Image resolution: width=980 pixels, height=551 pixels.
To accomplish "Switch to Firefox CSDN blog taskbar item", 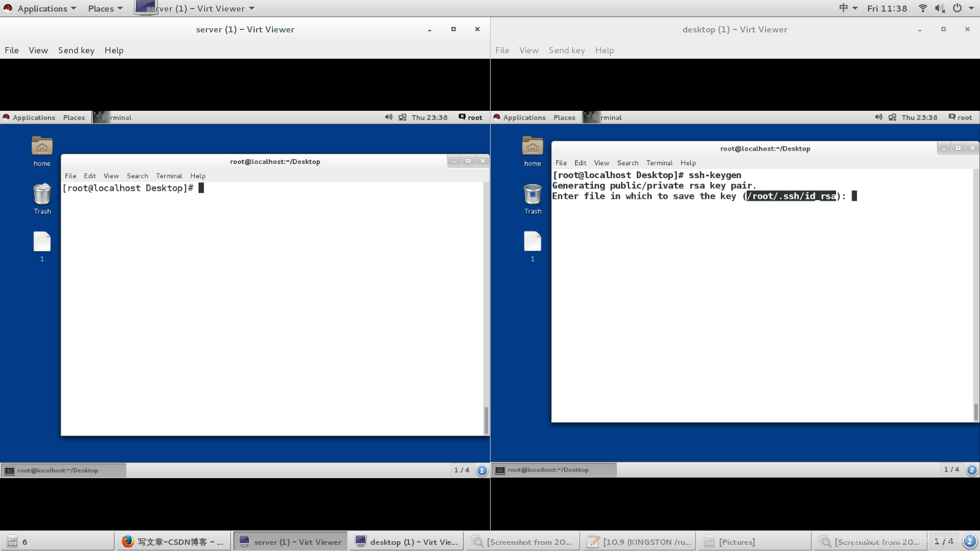I will click(173, 542).
